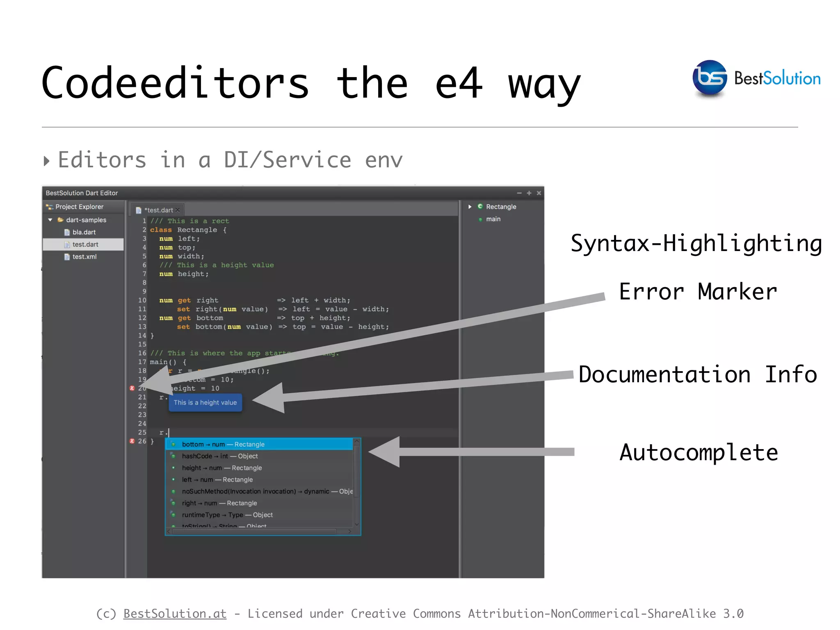Click the error marker on line 26

pyautogui.click(x=132, y=441)
